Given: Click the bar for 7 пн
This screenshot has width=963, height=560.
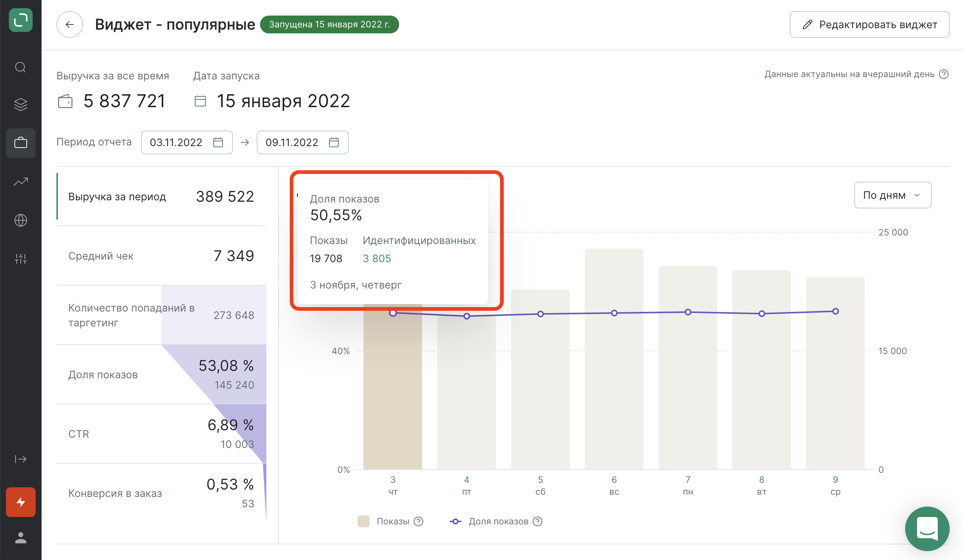Looking at the screenshot, I should tap(688, 368).
